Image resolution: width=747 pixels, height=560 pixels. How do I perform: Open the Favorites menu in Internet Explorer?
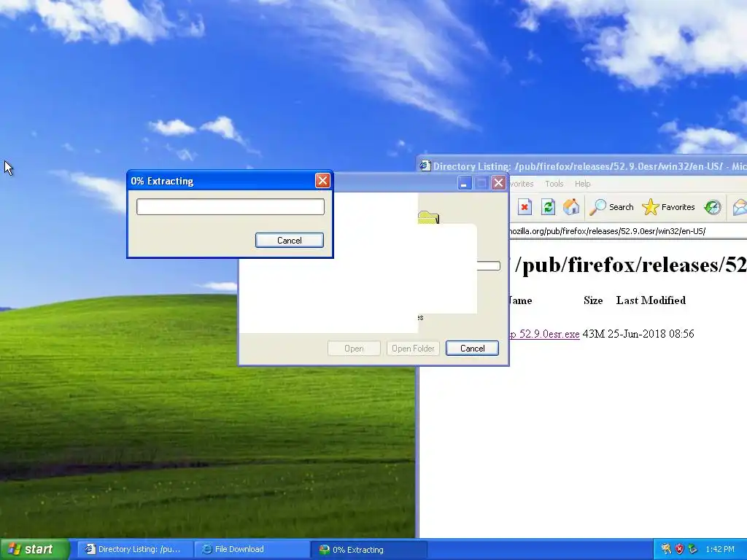click(521, 184)
